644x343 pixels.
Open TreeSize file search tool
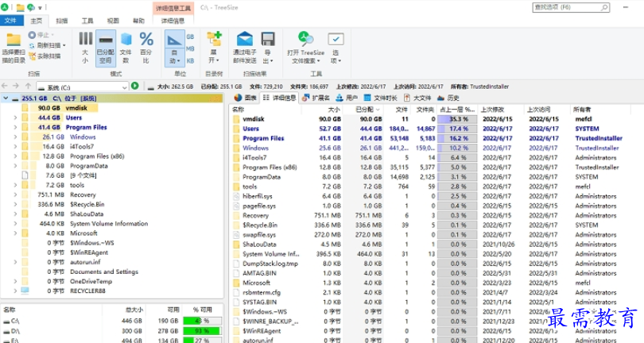click(x=305, y=48)
